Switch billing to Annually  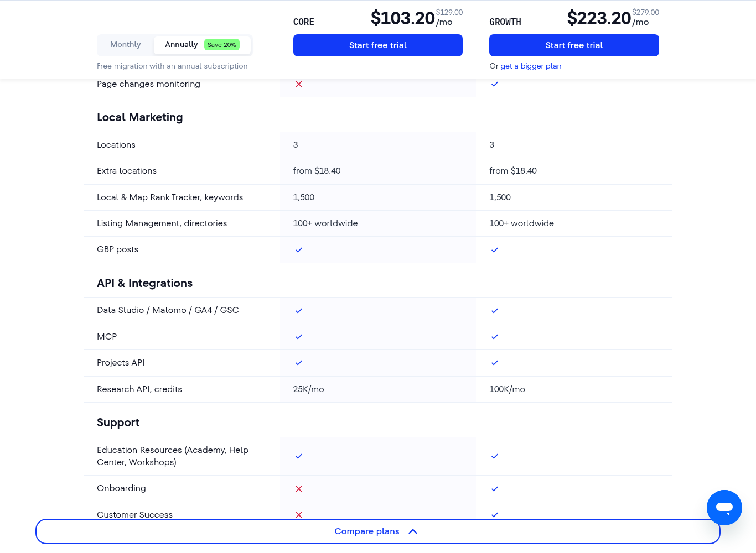(202, 45)
